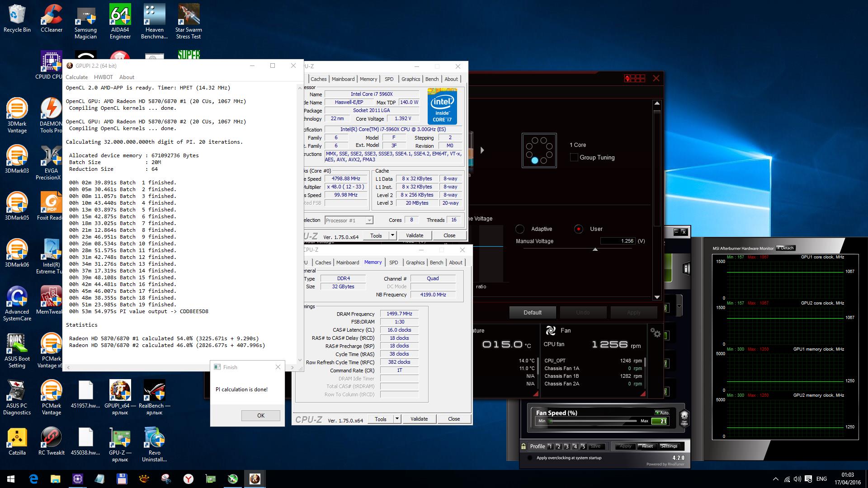This screenshot has height=488, width=868.
Task: Open Tools dropdown arrow in CPU-Z CPU window
Action: pyautogui.click(x=392, y=235)
